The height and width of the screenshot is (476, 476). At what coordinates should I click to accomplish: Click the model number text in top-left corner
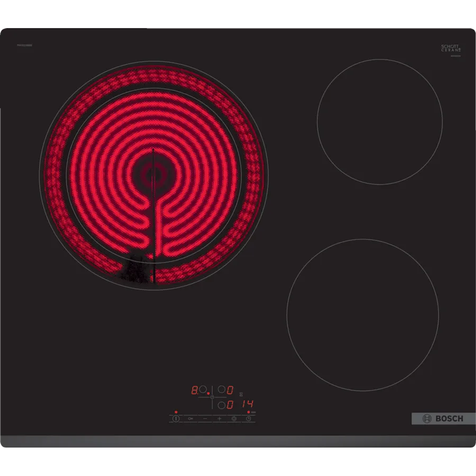click(x=24, y=45)
